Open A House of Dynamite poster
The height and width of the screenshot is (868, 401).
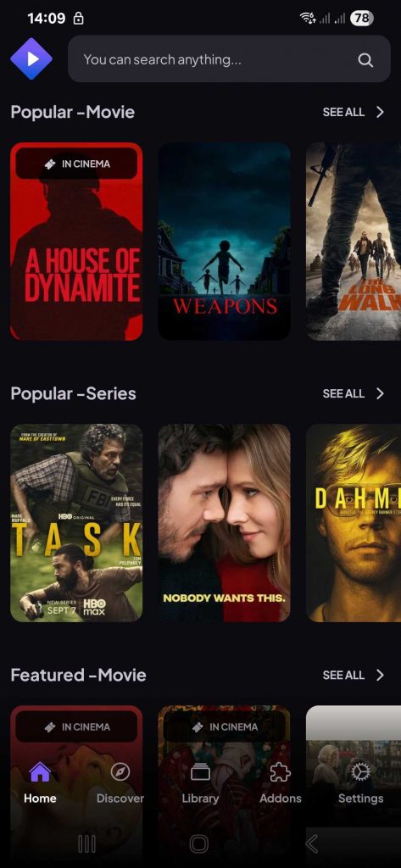point(76,242)
